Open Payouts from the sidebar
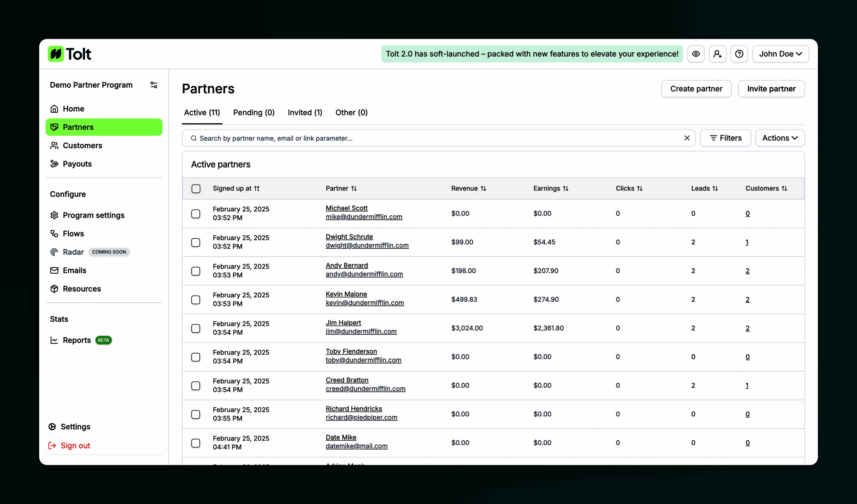Screen dimensions: 857x504 click(77, 164)
